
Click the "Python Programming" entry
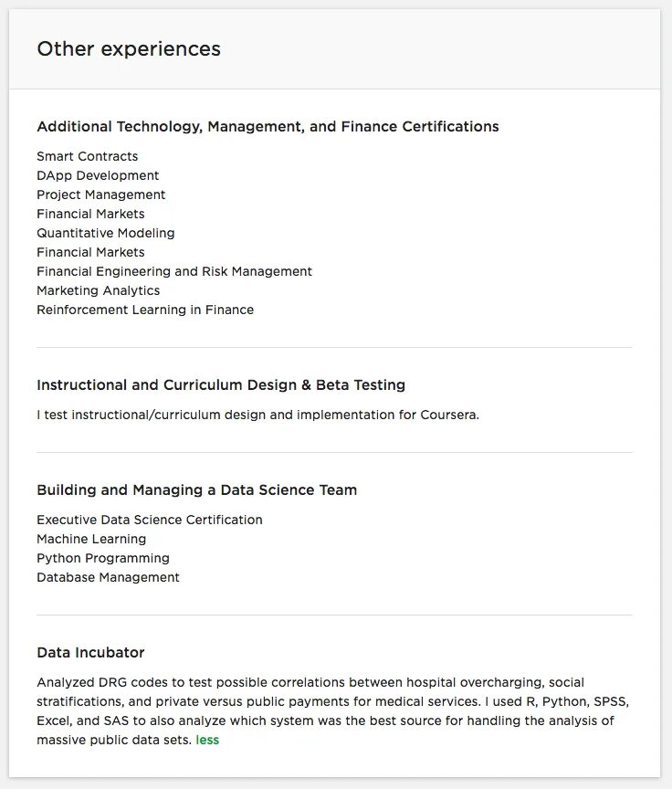[103, 558]
